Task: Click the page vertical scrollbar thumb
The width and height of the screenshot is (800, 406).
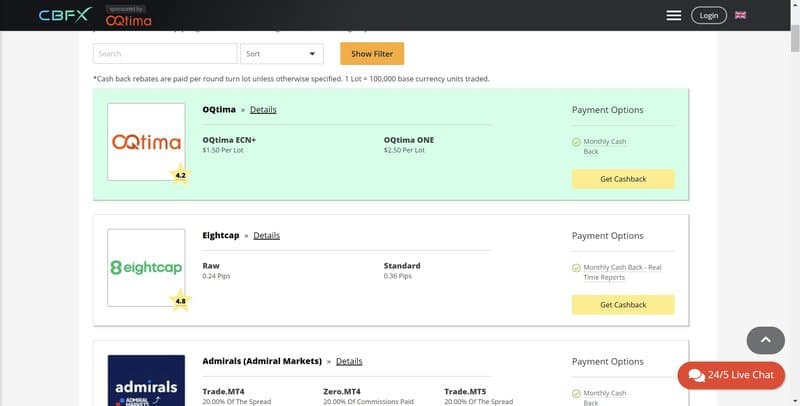Action: (795, 38)
